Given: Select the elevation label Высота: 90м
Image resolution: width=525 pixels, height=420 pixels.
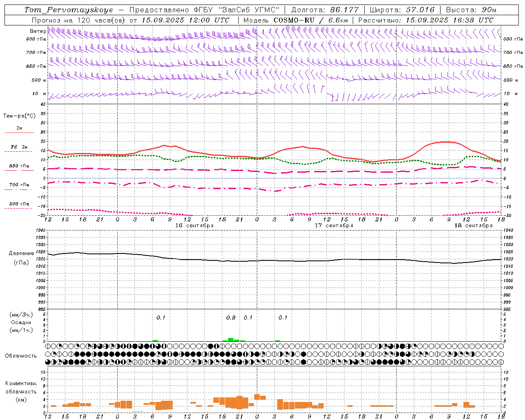Looking at the screenshot, I should [471, 10].
